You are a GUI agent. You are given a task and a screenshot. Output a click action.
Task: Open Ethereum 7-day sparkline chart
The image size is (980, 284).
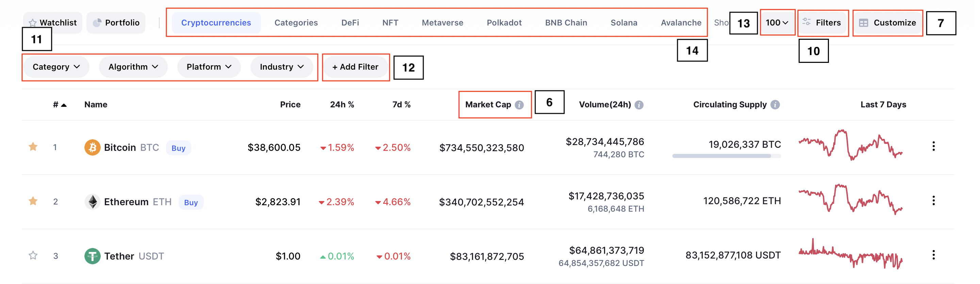pos(851,199)
